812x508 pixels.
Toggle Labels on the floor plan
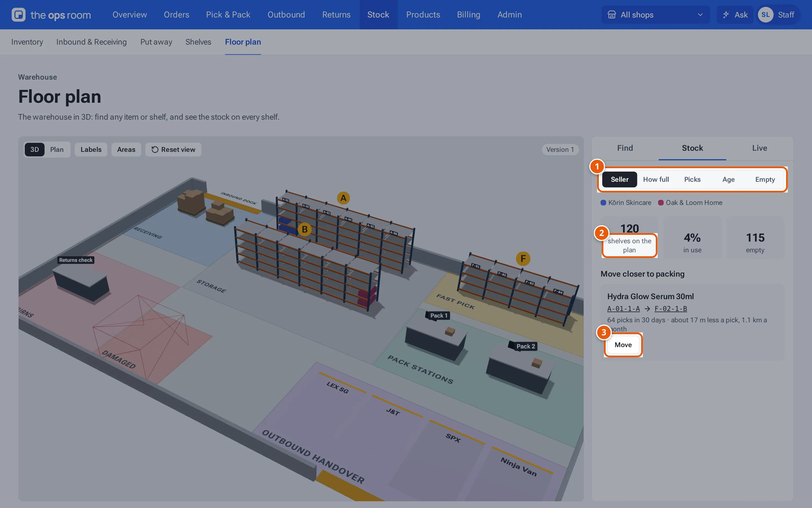(x=91, y=150)
